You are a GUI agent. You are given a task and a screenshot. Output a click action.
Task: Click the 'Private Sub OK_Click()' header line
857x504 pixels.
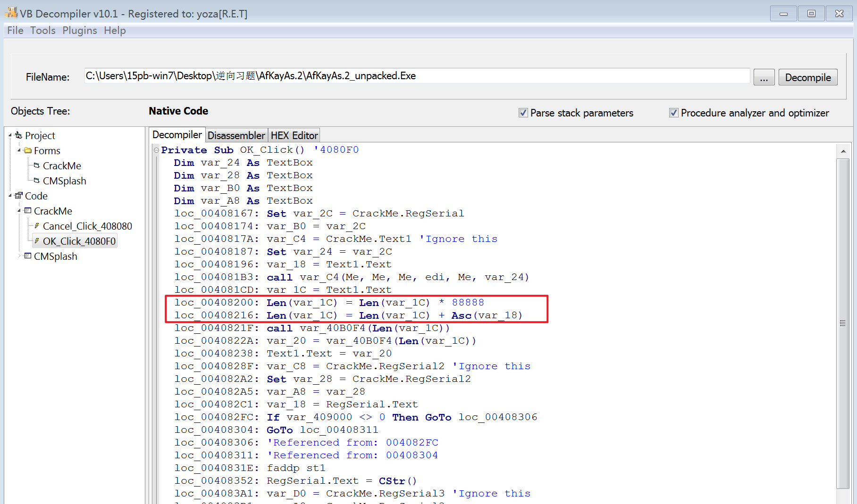click(x=260, y=150)
